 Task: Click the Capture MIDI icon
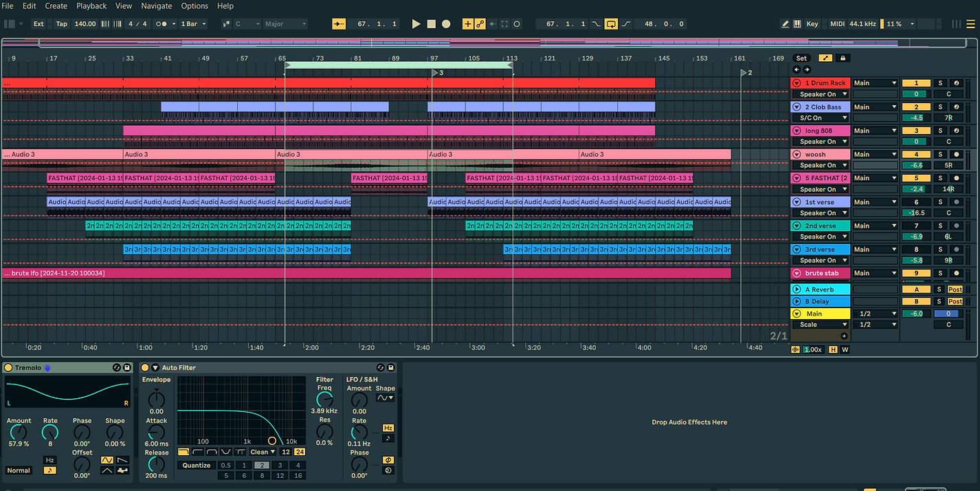[x=504, y=24]
